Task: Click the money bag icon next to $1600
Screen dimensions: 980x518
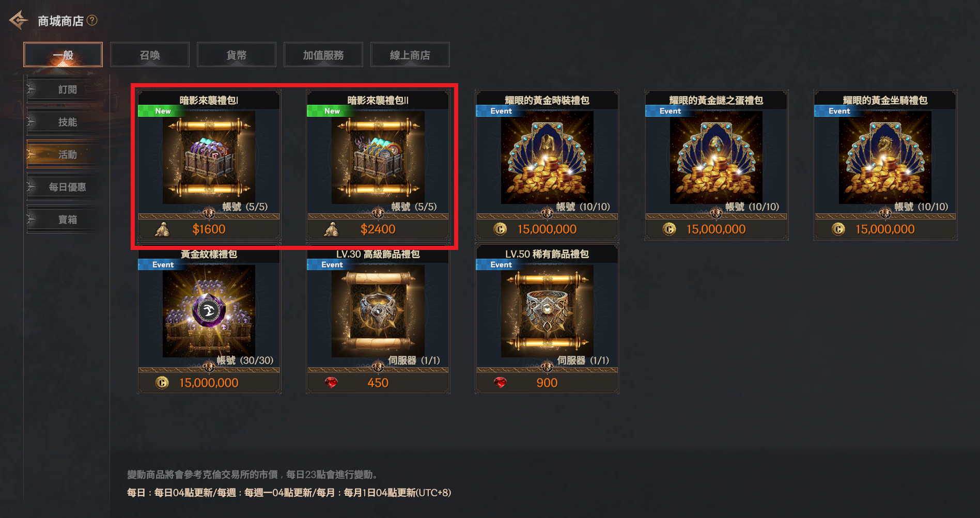Action: click(x=162, y=229)
